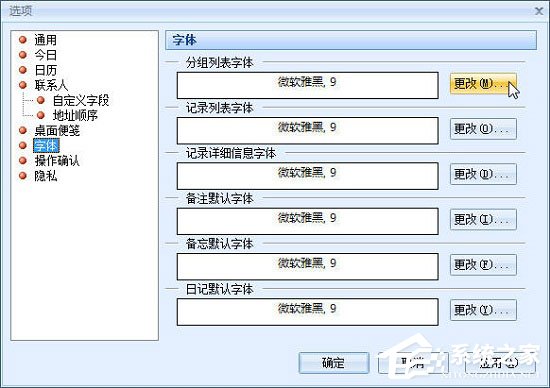
Task: Select 地址顺序 under 联系人
Action: tap(75, 115)
